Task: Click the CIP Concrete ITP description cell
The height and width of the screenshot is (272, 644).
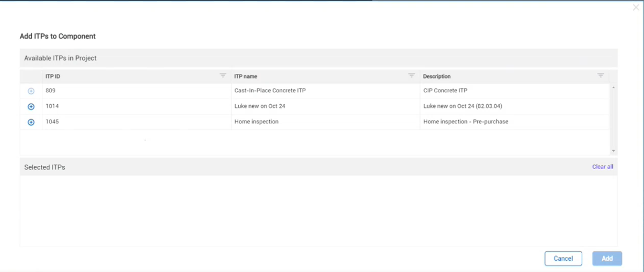Action: pos(445,91)
